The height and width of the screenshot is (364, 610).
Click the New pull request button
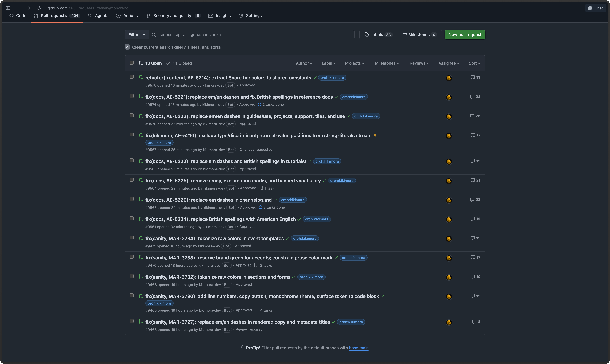point(465,35)
